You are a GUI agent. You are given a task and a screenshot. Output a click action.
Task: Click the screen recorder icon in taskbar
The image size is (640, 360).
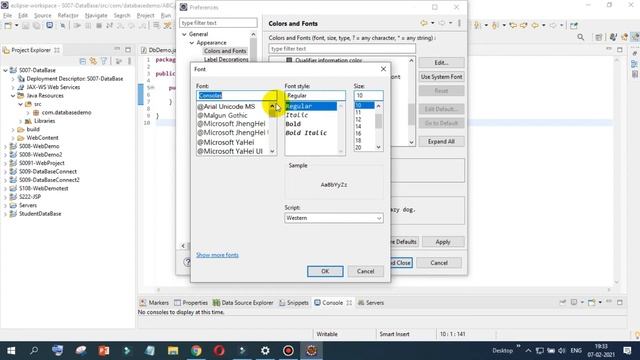point(289,351)
